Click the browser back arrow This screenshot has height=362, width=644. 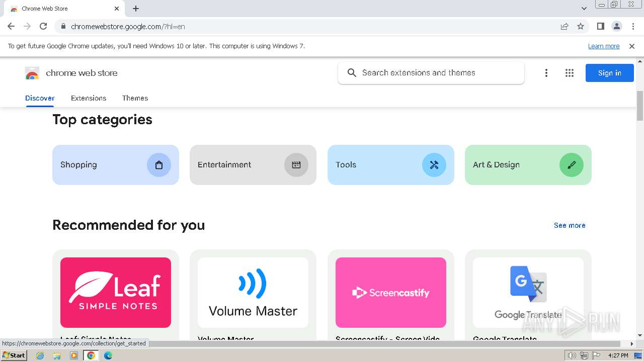tap(11, 26)
